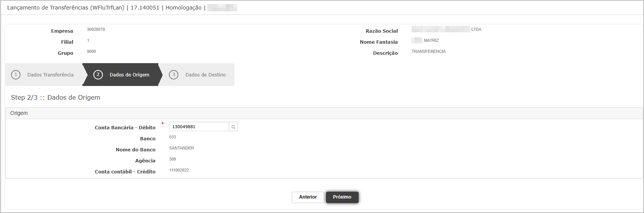Click the Conta Bancária - Débito input field
The width and height of the screenshot is (644, 213).
click(199, 127)
